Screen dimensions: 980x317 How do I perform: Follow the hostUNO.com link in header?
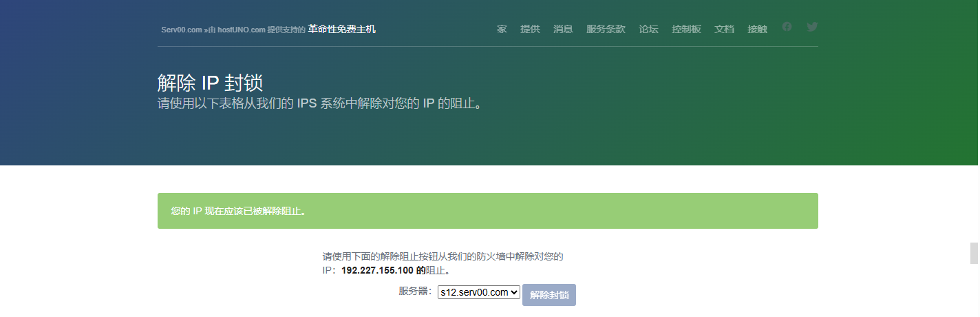click(242, 30)
